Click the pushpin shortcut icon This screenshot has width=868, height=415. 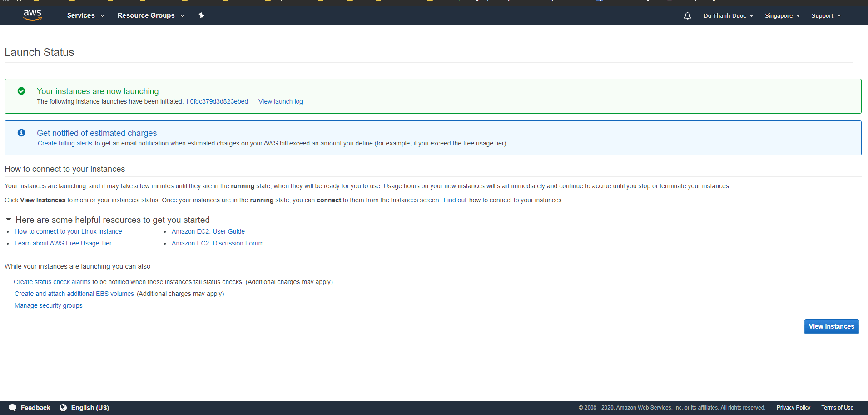click(202, 15)
